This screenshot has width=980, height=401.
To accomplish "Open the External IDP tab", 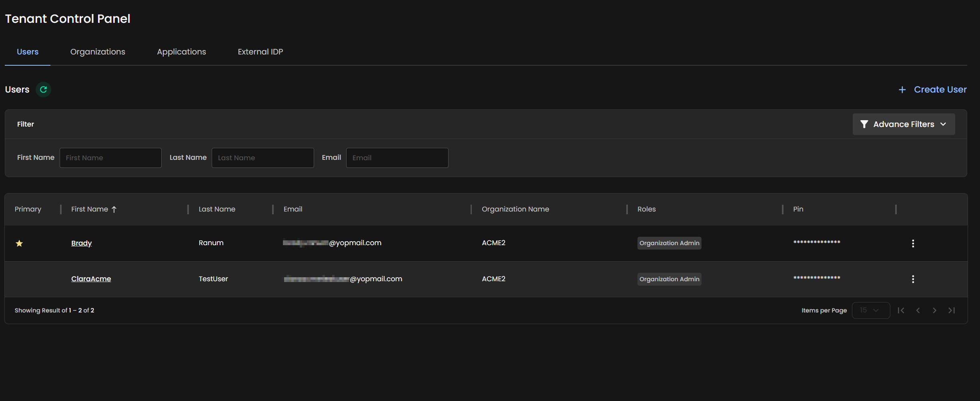I will pyautogui.click(x=260, y=52).
